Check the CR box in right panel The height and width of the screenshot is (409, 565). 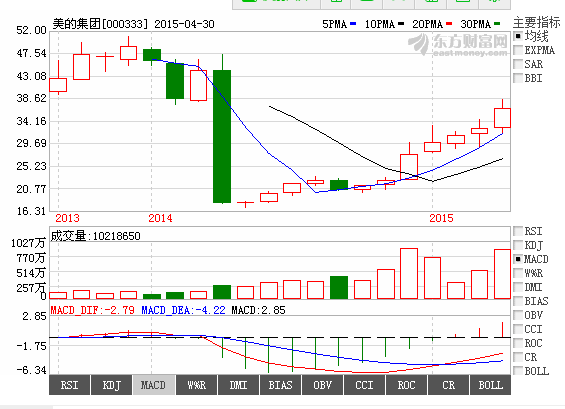tap(518, 357)
